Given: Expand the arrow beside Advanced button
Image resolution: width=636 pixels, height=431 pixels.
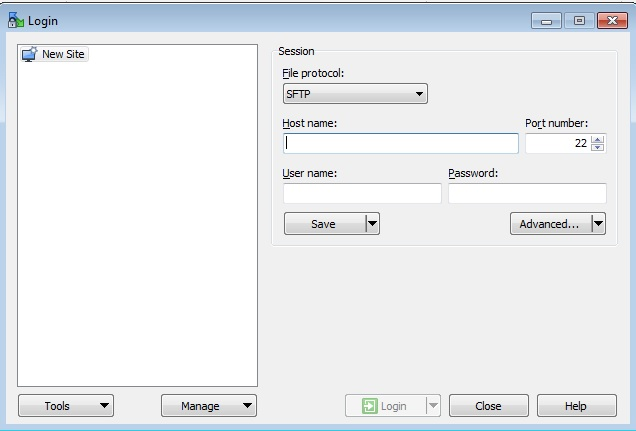Looking at the screenshot, I should point(598,224).
